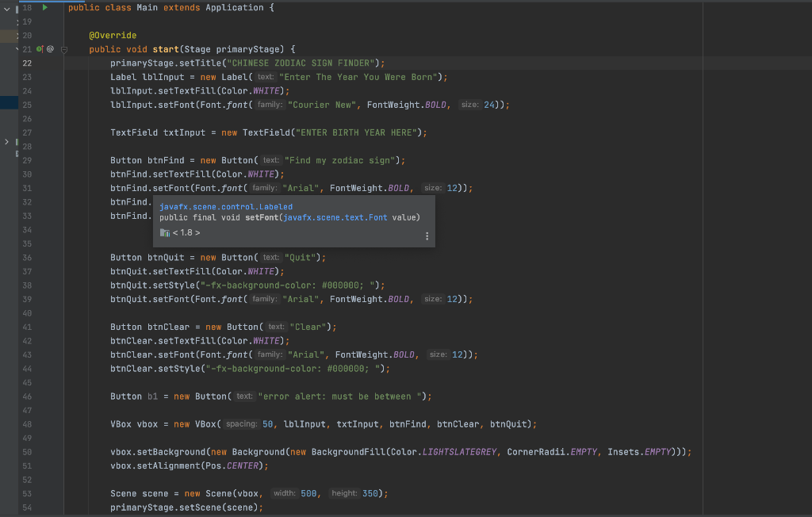812x517 pixels.
Task: Select line number 22 in the gutter
Action: (26, 63)
